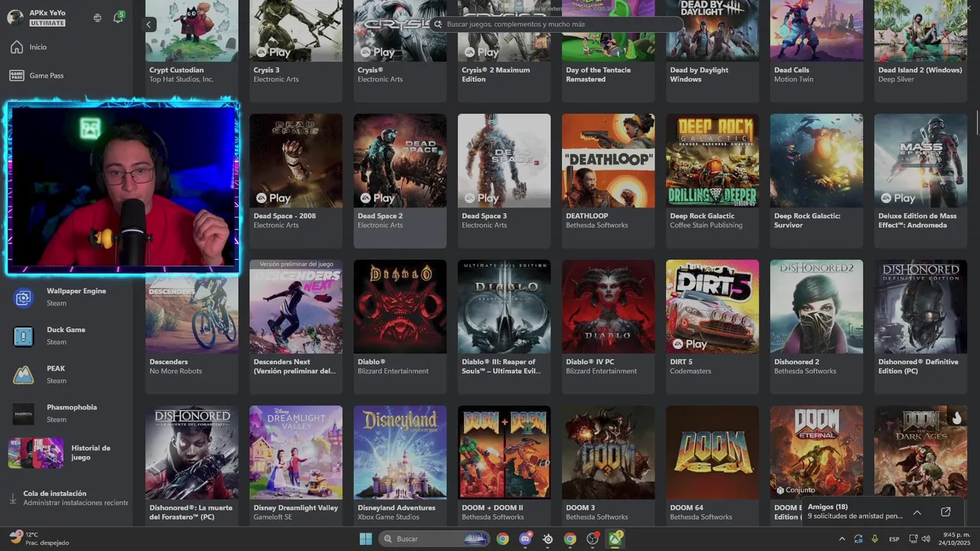
Task: Open Dishonored 2 tile
Action: 816,327
